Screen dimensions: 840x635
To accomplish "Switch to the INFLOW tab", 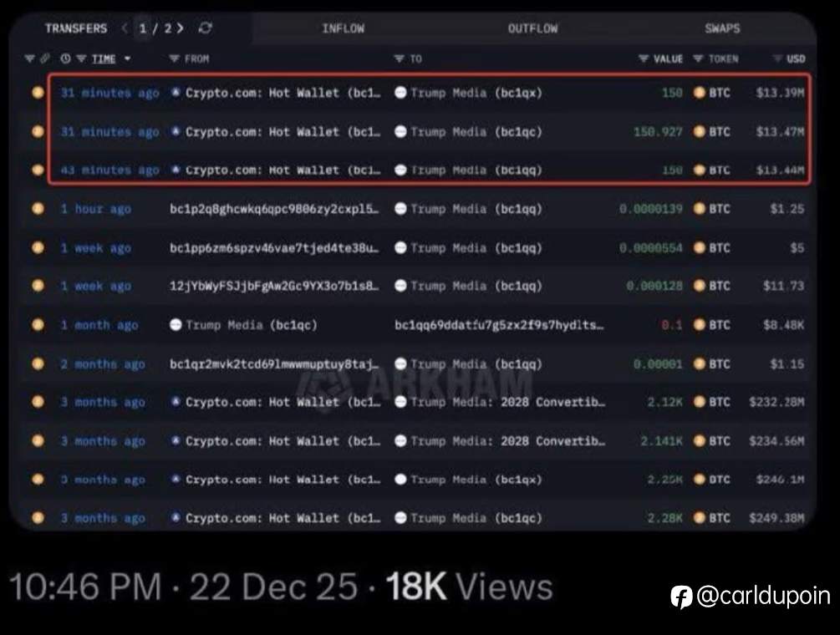I will click(343, 28).
